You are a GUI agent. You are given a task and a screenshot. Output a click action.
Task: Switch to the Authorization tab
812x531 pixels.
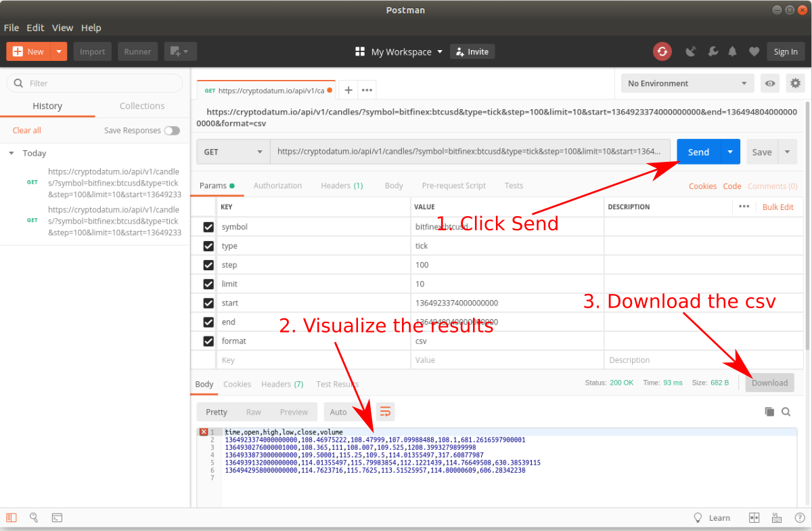click(x=277, y=186)
